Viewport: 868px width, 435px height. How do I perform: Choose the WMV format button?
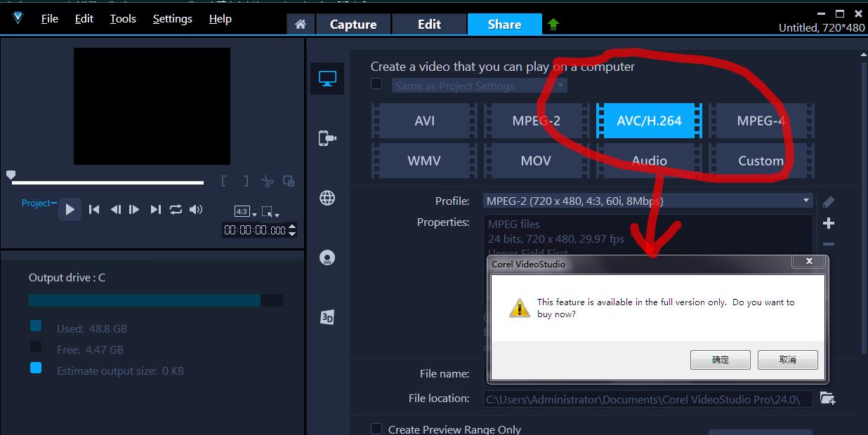coord(424,161)
